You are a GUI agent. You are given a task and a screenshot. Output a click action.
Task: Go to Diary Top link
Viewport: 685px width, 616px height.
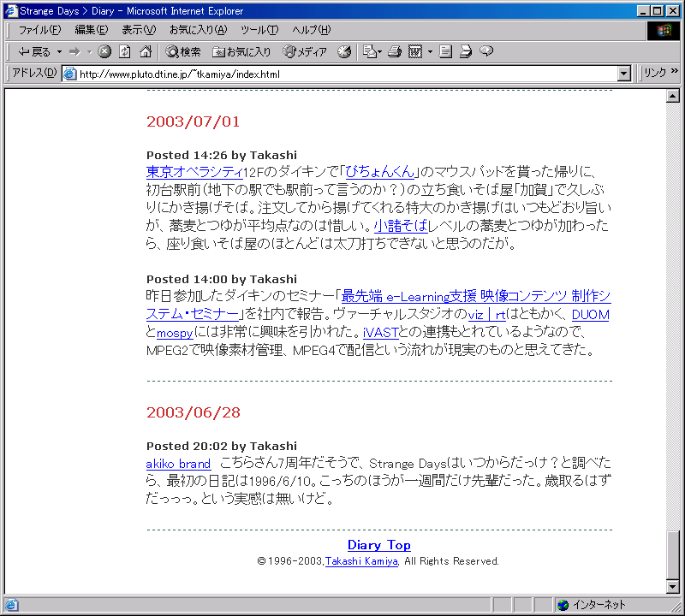point(378,545)
